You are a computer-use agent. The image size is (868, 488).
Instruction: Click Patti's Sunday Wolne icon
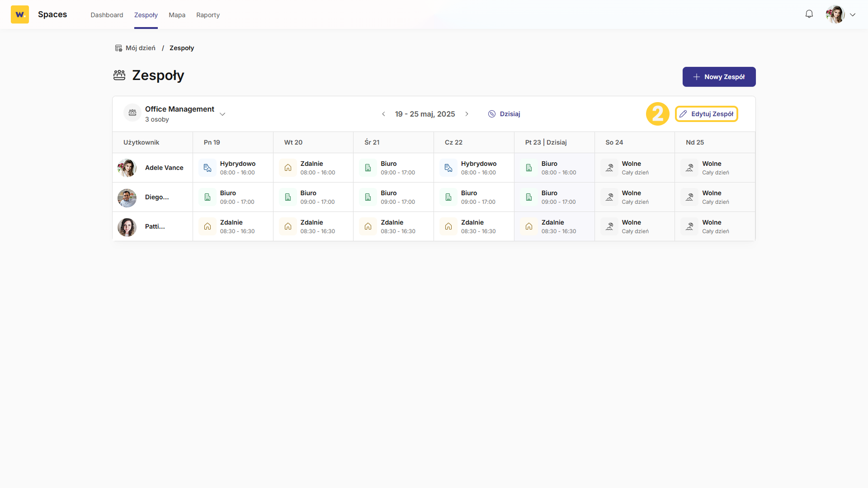pyautogui.click(x=689, y=226)
